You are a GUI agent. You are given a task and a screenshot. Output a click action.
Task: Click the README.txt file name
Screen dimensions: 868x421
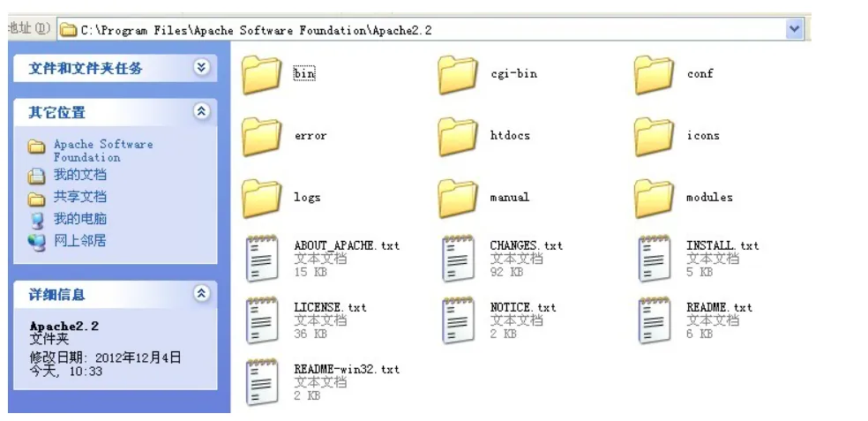[x=720, y=307]
